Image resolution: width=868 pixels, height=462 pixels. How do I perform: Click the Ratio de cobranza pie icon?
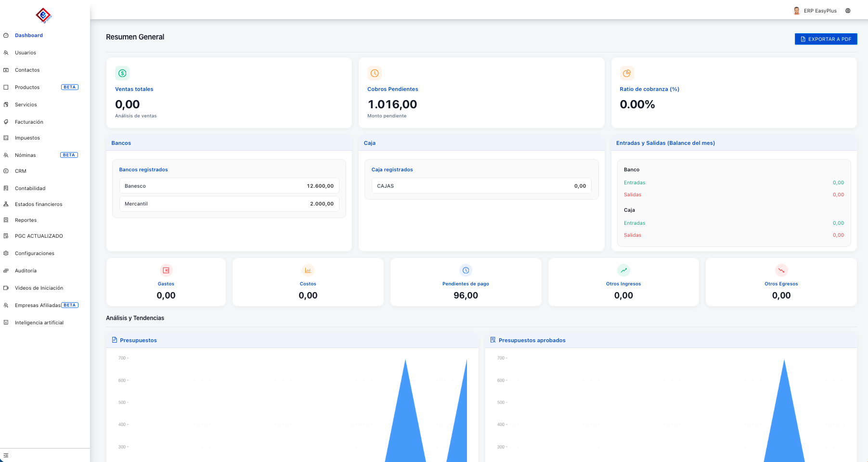627,73
